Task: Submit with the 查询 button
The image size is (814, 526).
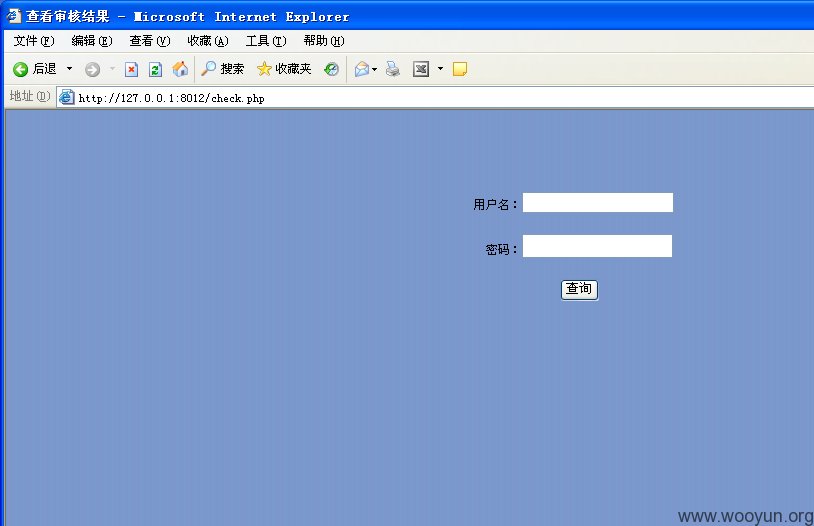Action: click(x=579, y=289)
